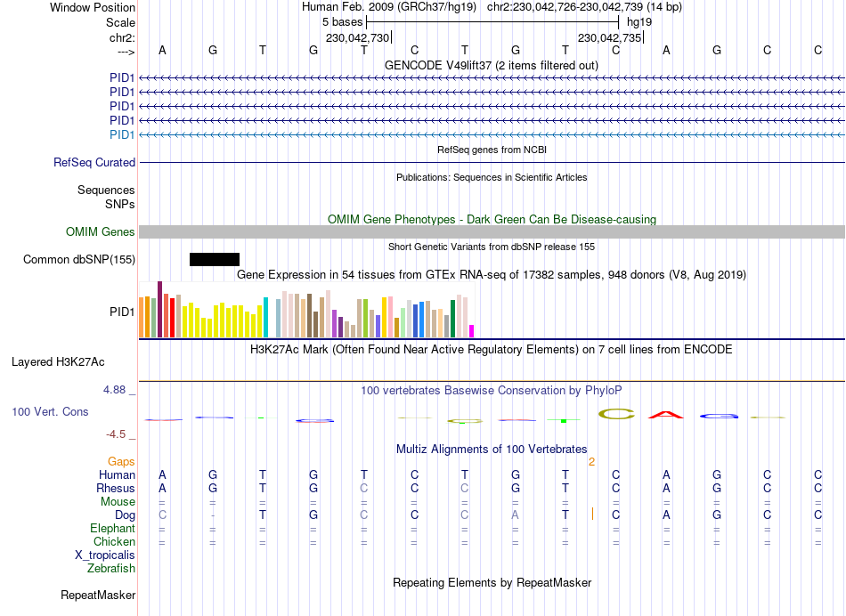Click the orange '2' in the Gaps row
Viewport: 846px width, 616px height.
(x=592, y=462)
